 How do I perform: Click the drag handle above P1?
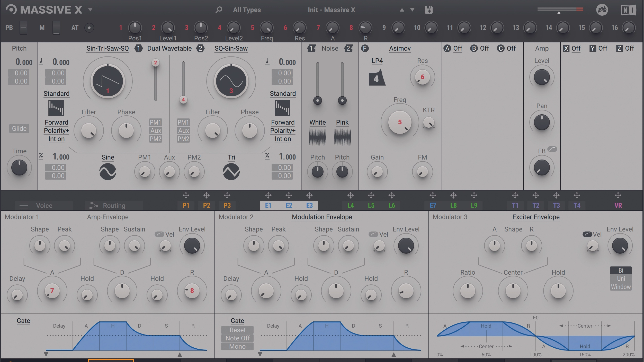pyautogui.click(x=186, y=196)
